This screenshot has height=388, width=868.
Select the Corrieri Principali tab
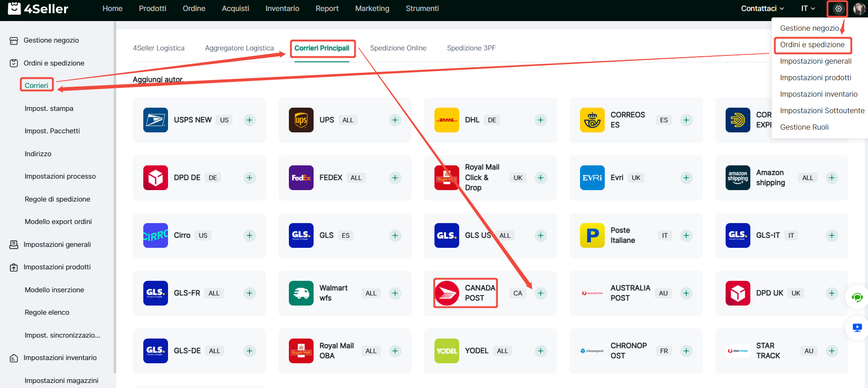(322, 48)
